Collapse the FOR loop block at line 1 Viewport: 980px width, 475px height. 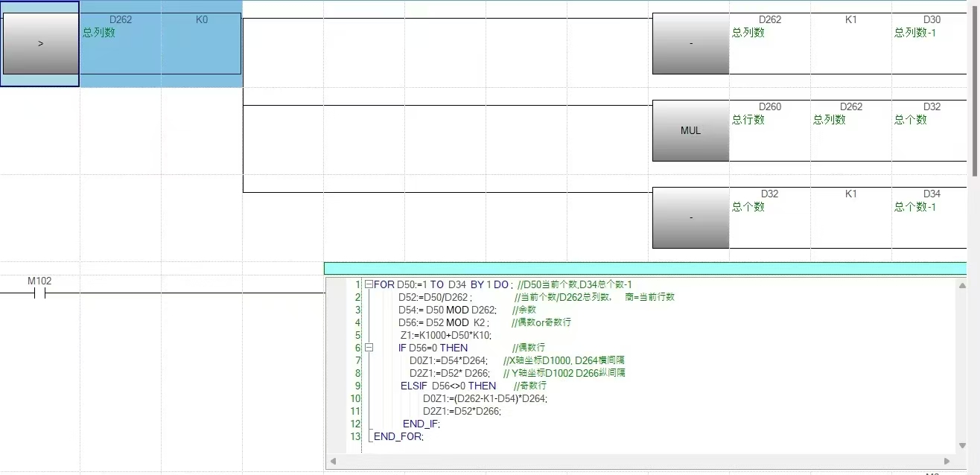pyautogui.click(x=369, y=284)
